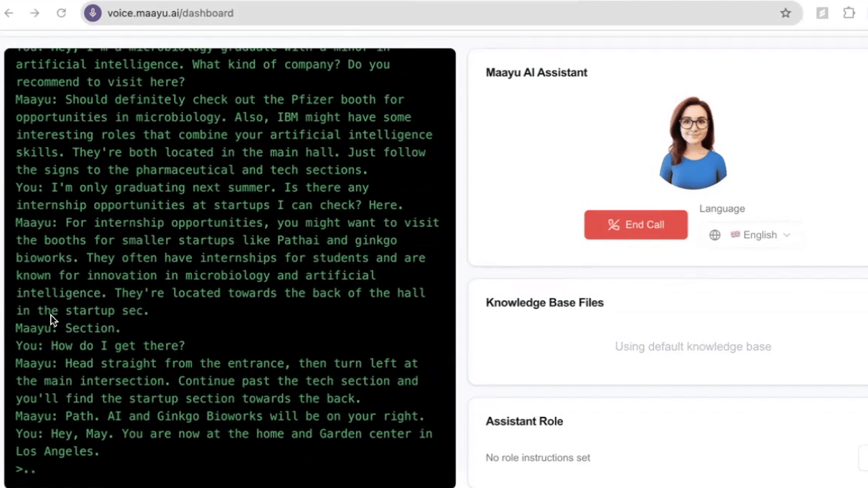This screenshot has width=868, height=488.
Task: Click the line starting "You: I'm only graduating"
Action: point(192,188)
